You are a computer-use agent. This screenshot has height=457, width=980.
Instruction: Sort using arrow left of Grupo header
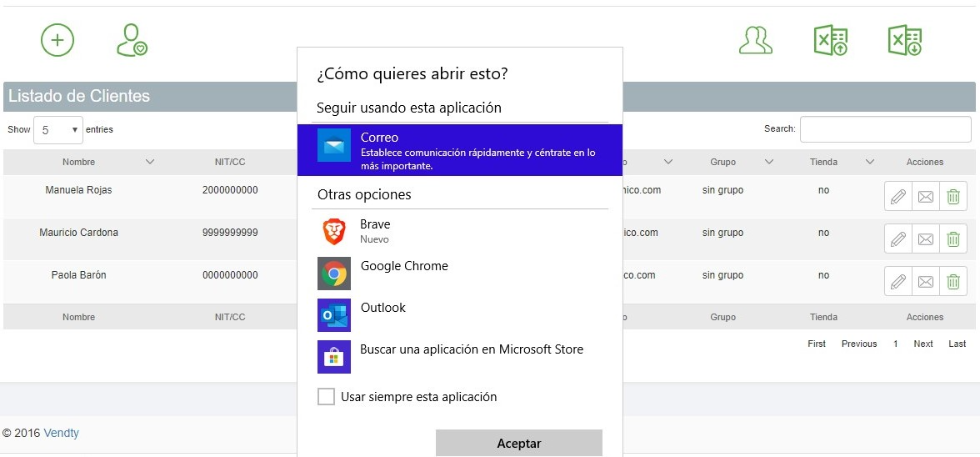point(668,162)
